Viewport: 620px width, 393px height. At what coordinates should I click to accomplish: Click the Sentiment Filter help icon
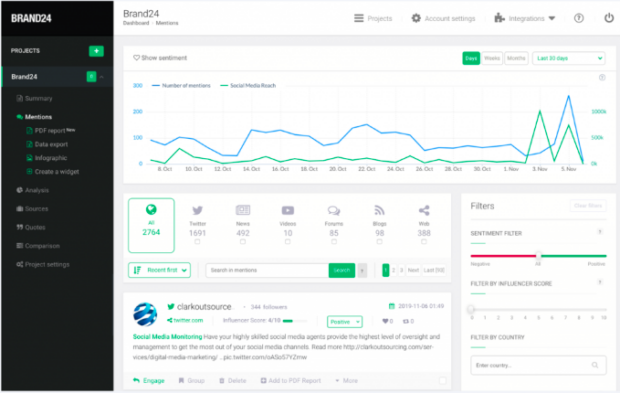click(x=600, y=232)
